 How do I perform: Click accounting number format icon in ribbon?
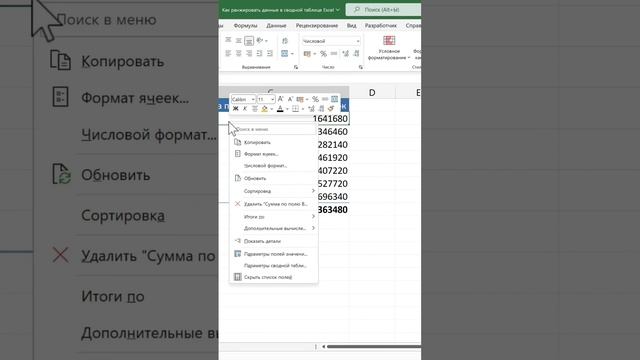point(307,53)
